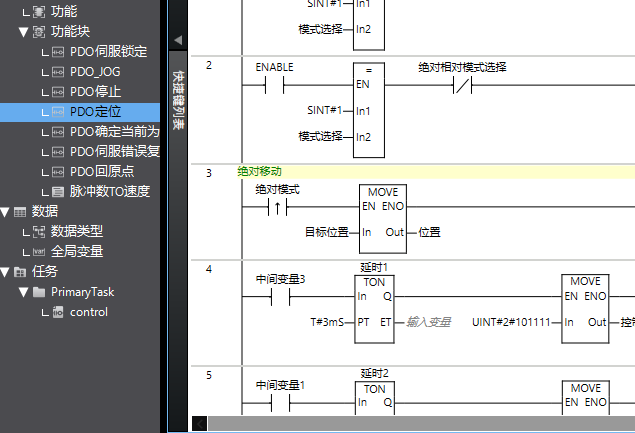Click the horizontal scrollbar left arrow
The image size is (635, 433).
tap(199, 424)
